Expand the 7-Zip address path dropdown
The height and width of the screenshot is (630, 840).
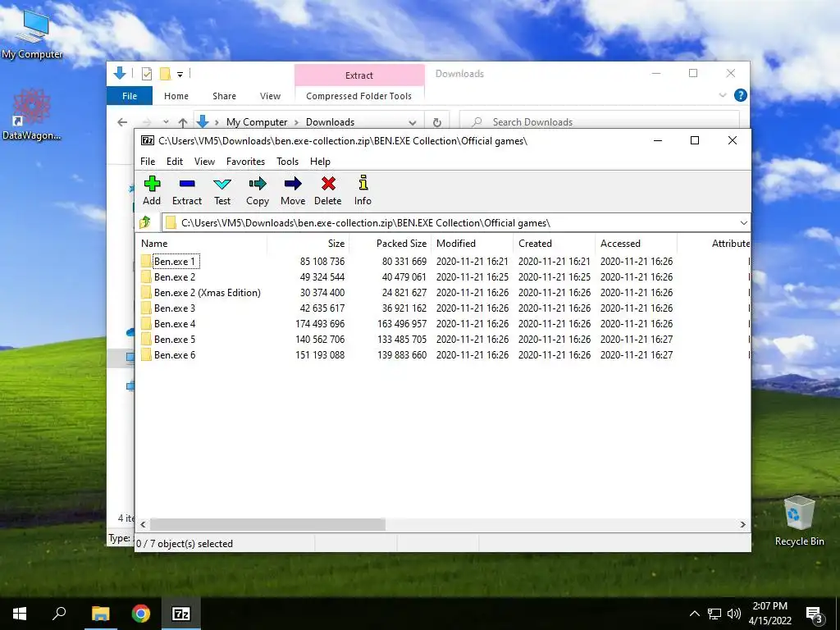(743, 223)
